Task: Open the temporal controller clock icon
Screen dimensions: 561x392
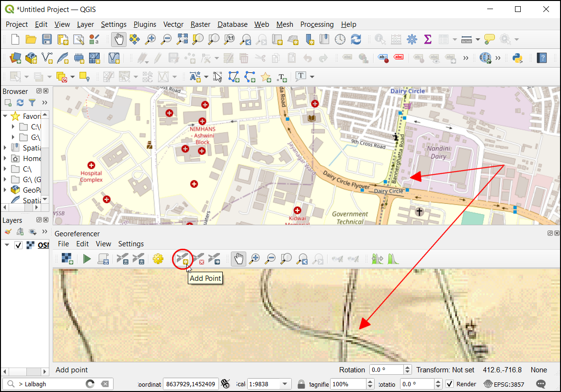Action: (x=340, y=39)
